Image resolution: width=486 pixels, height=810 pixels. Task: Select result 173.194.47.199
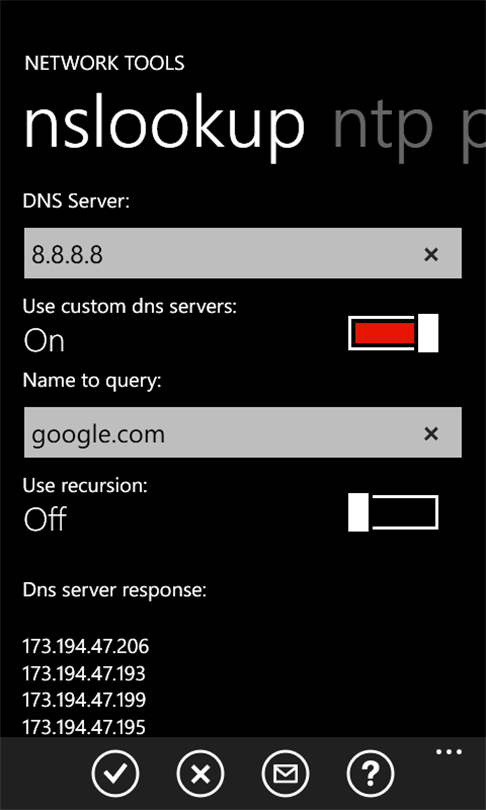click(x=84, y=700)
